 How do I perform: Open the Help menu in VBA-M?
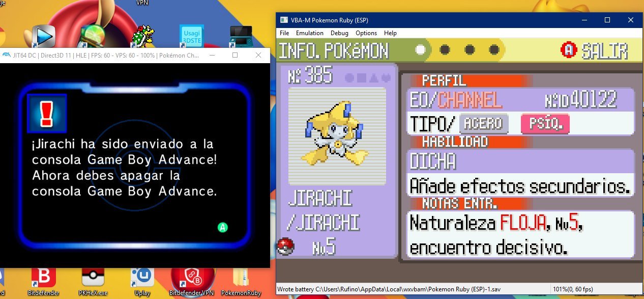point(390,33)
